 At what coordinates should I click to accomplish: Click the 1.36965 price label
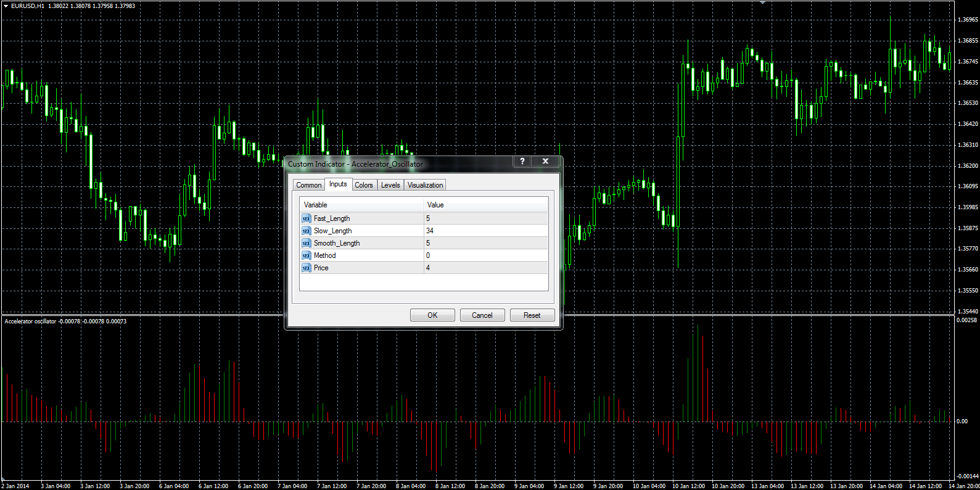click(x=968, y=20)
